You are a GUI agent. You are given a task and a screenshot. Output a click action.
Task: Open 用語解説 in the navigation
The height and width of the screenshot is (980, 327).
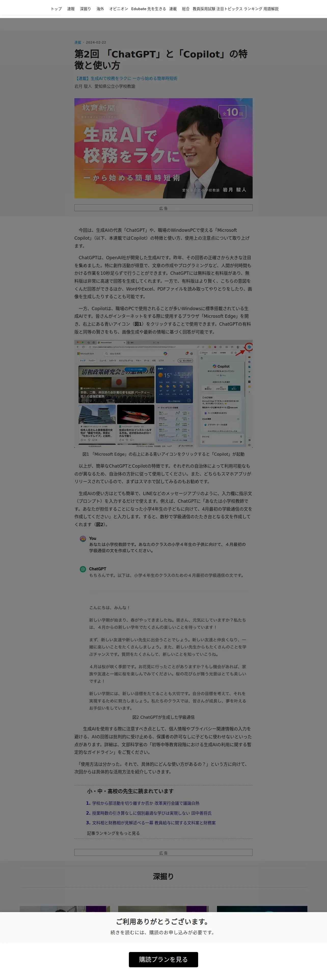(271, 9)
